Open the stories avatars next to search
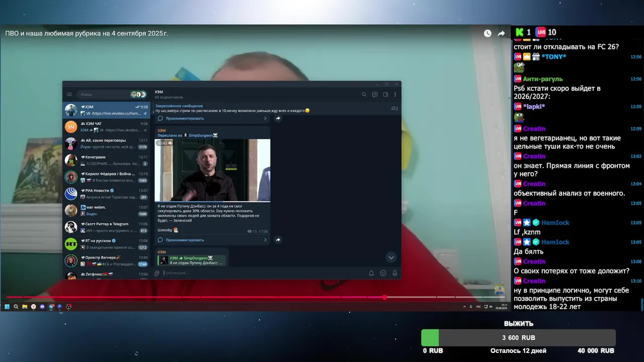The image size is (644, 362). [138, 95]
